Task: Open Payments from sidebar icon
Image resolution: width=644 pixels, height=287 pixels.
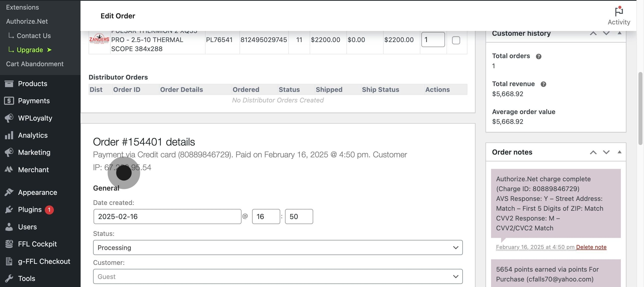Action: tap(9, 101)
